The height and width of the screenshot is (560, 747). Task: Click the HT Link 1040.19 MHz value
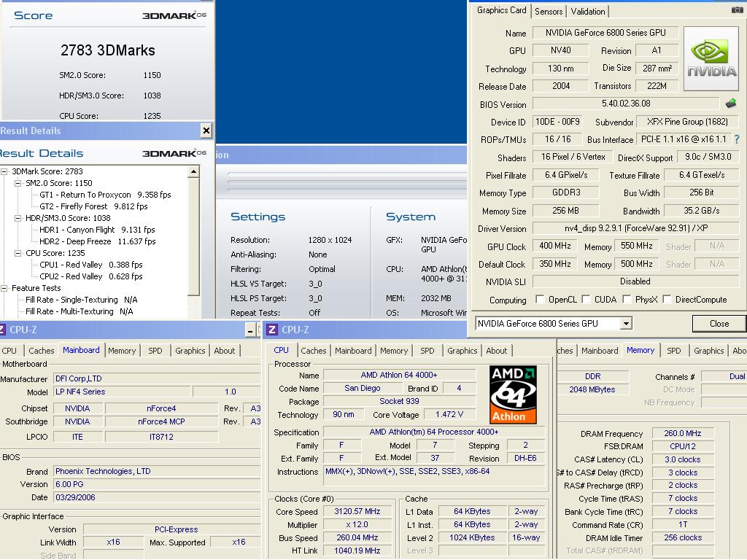pos(357,551)
